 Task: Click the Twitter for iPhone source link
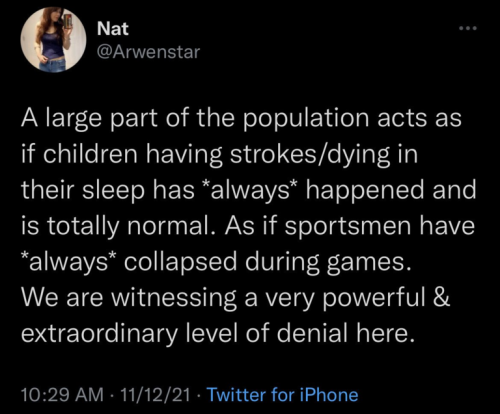click(282, 395)
